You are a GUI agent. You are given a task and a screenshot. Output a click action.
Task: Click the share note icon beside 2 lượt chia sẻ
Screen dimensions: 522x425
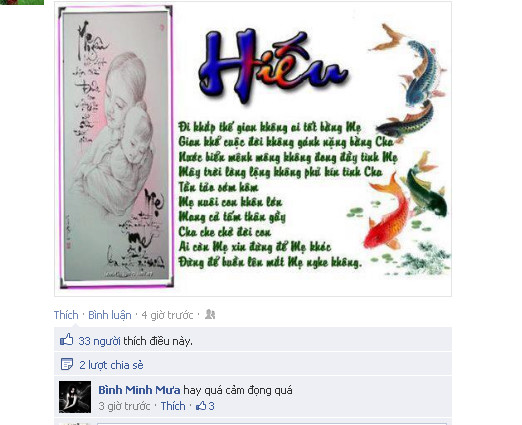coord(67,364)
